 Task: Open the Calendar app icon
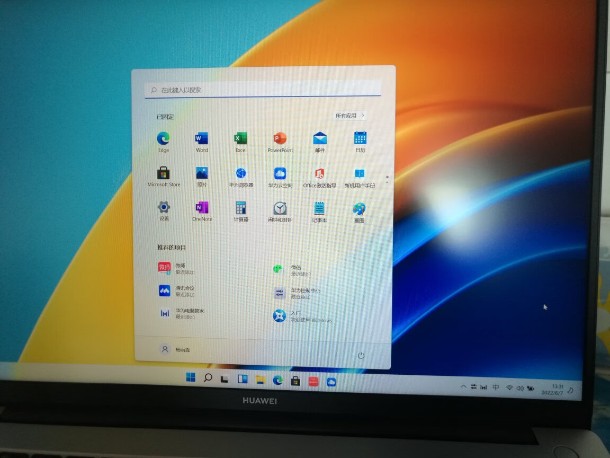pyautogui.click(x=360, y=138)
